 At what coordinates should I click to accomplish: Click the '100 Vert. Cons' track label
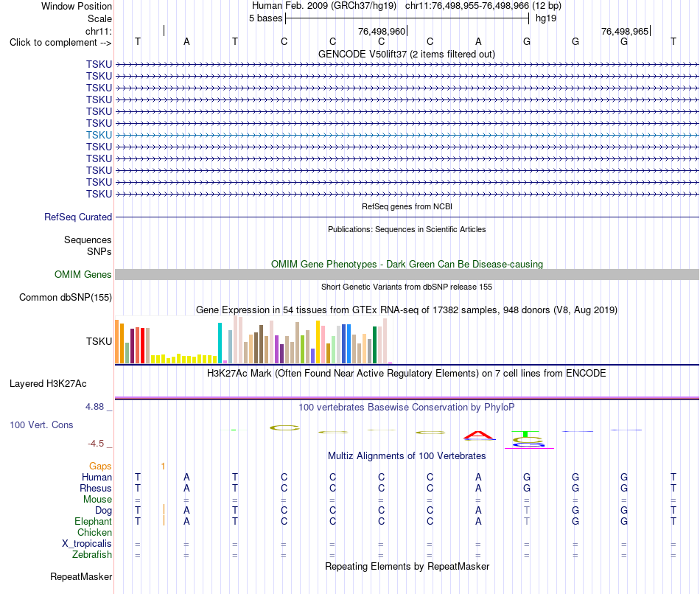[41, 424]
